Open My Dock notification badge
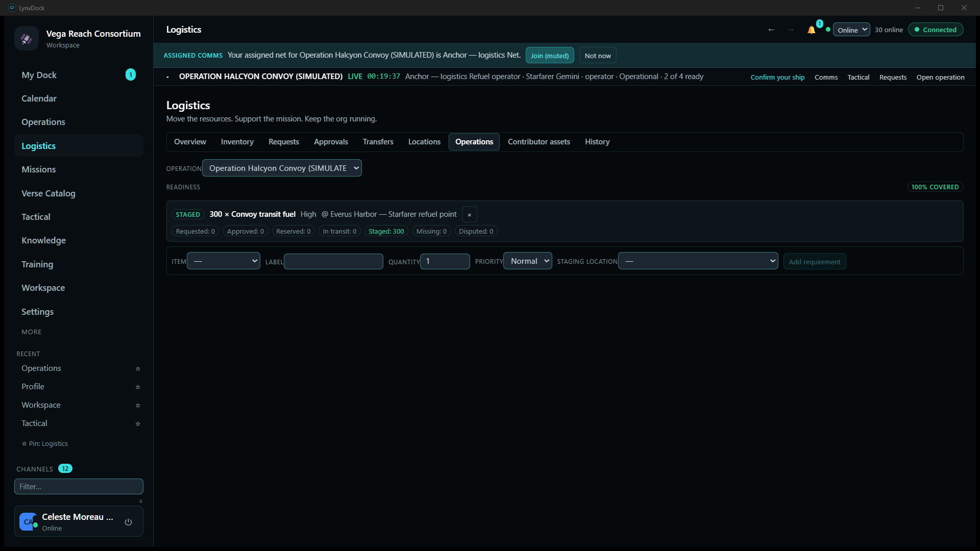 tap(131, 75)
